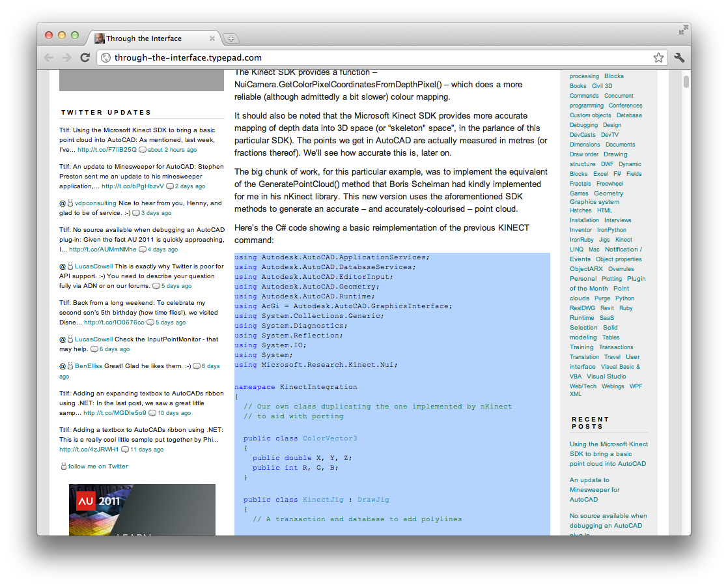Click the AU 2011 banner image
Image resolution: width=728 pixels, height=587 pixels.
coord(142,509)
